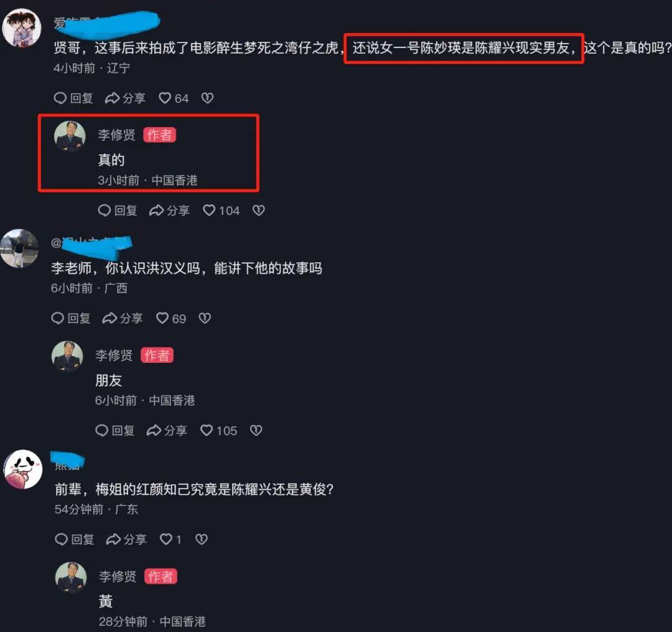The image size is (672, 632).
Task: Reply to the 辽宁 user's comment
Action: [x=73, y=98]
